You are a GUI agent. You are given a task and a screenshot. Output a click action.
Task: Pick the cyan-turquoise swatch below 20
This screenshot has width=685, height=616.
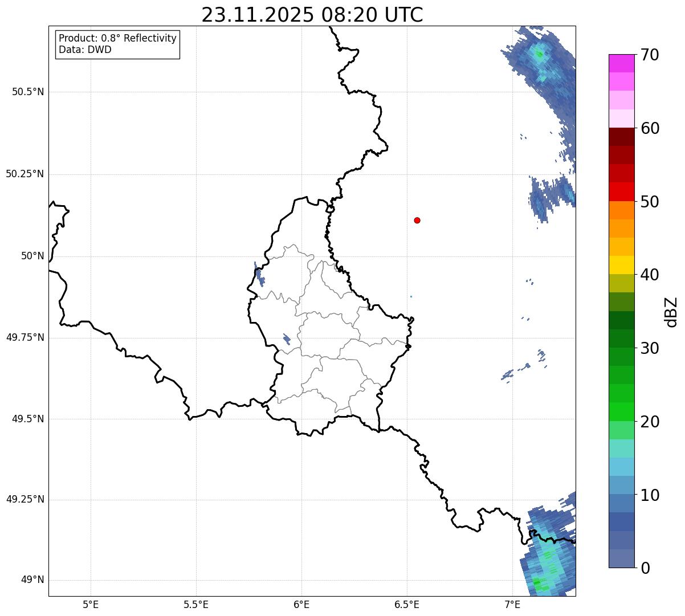coord(621,448)
